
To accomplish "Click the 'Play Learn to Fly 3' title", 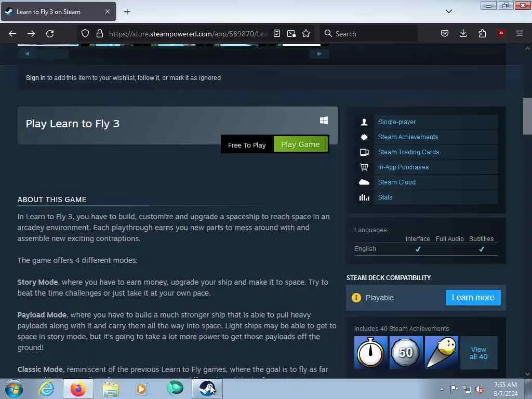I will (73, 124).
